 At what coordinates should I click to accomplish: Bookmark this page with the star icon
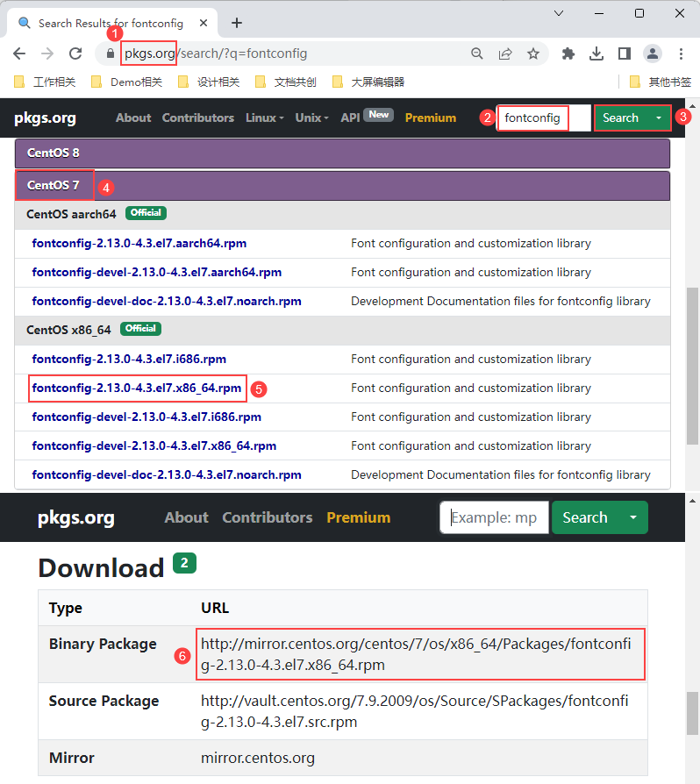point(533,53)
